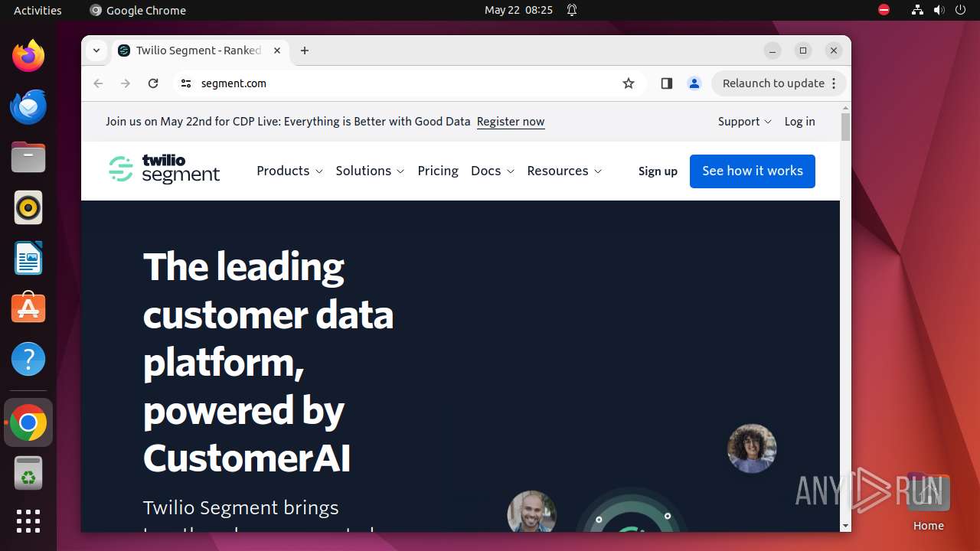
Task: Select the page vertical scrollbar thumb
Action: coord(845,127)
